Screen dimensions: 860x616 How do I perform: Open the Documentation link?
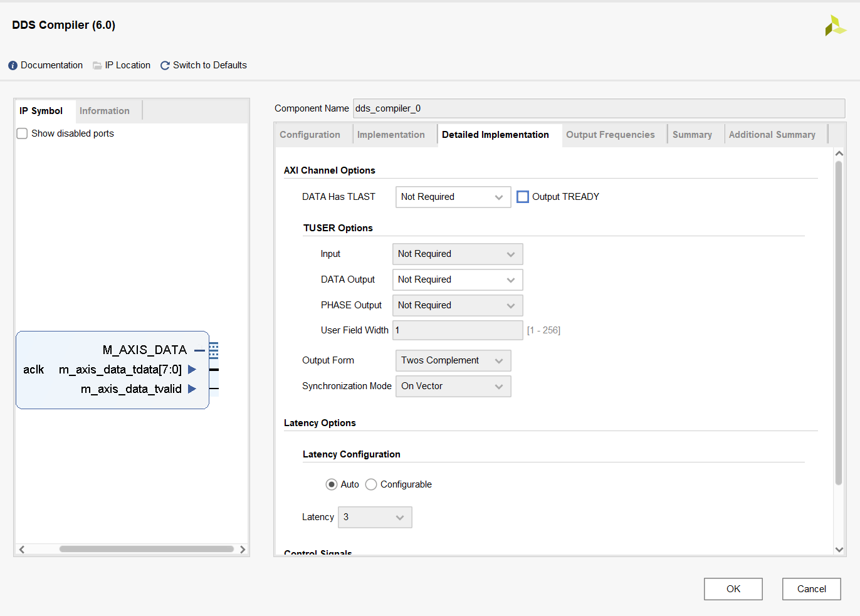[51, 65]
